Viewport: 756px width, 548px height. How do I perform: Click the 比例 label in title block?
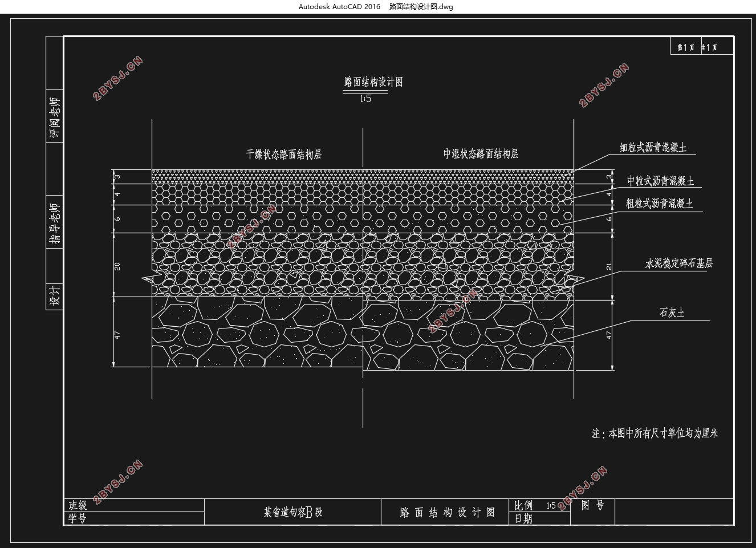523,506
